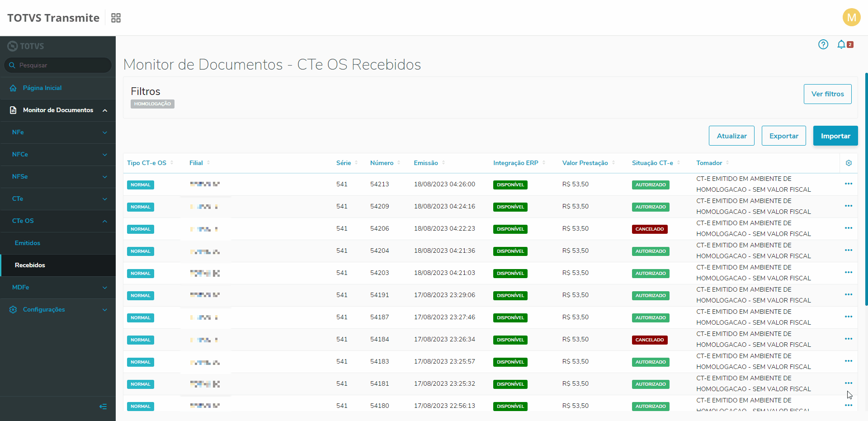
Task: Open the user avatar M menu
Action: 851,18
